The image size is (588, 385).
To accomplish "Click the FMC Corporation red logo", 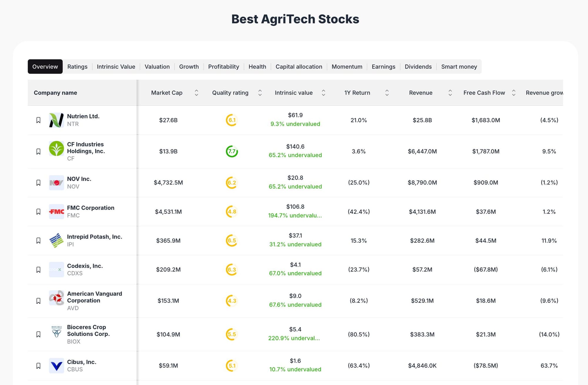I will (56, 212).
